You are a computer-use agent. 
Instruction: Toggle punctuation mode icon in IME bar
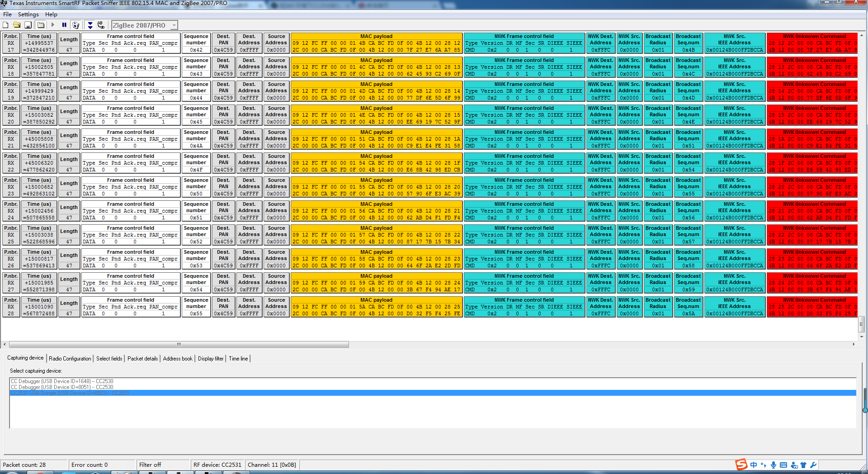coord(764,465)
